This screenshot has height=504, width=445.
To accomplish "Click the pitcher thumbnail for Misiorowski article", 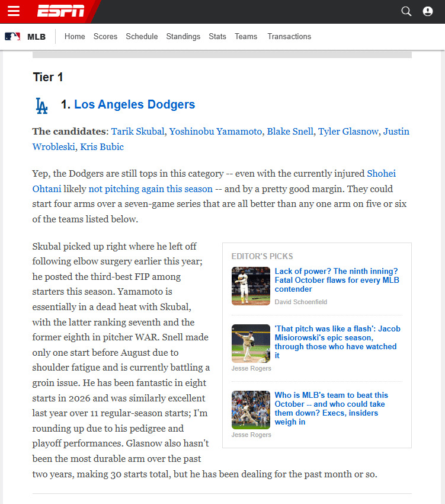I will click(x=251, y=343).
